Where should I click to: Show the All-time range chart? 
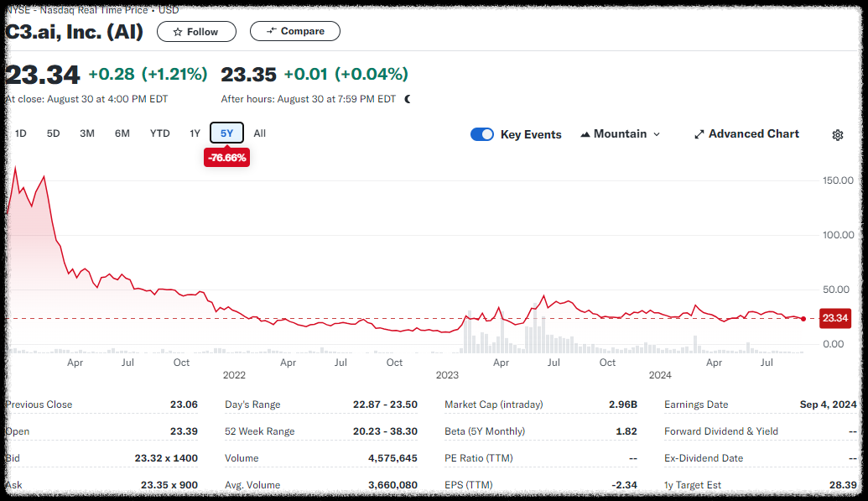(x=260, y=133)
